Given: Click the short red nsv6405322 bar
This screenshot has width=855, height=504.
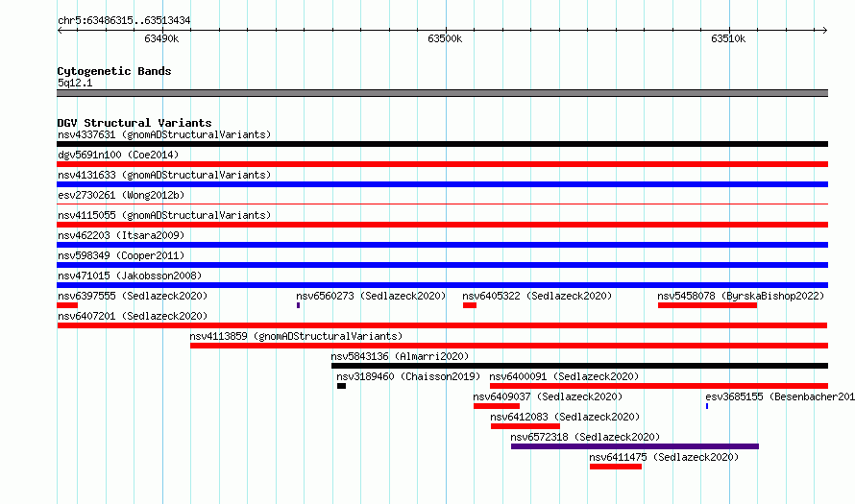Looking at the screenshot, I should click(470, 305).
